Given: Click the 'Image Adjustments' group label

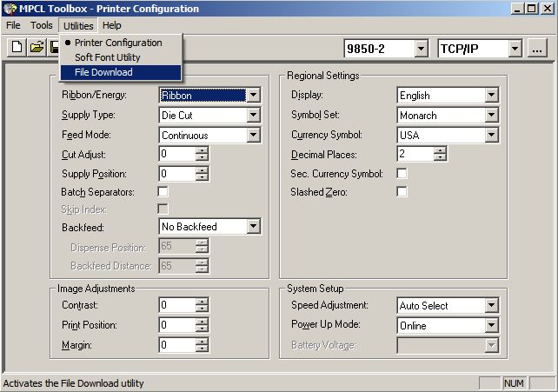Looking at the screenshot, I should click(x=96, y=289).
